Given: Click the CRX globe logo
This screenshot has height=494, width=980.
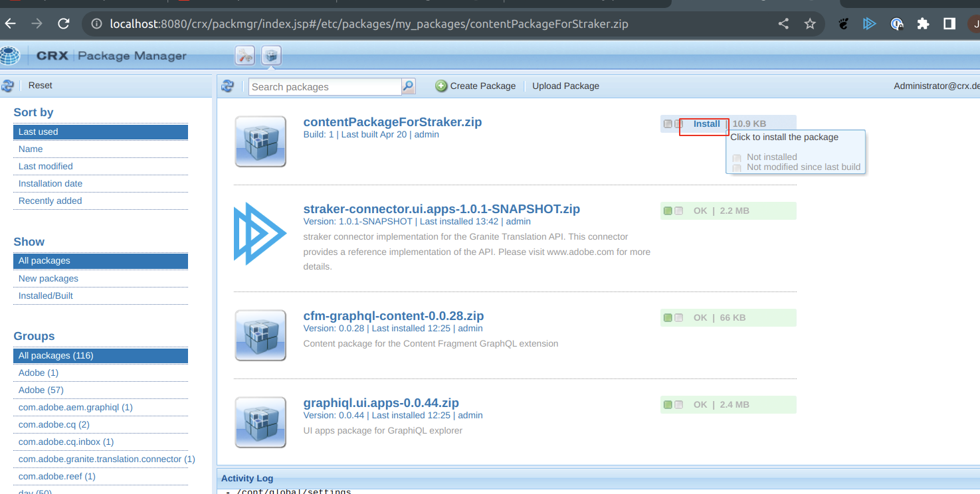Looking at the screenshot, I should [x=9, y=56].
